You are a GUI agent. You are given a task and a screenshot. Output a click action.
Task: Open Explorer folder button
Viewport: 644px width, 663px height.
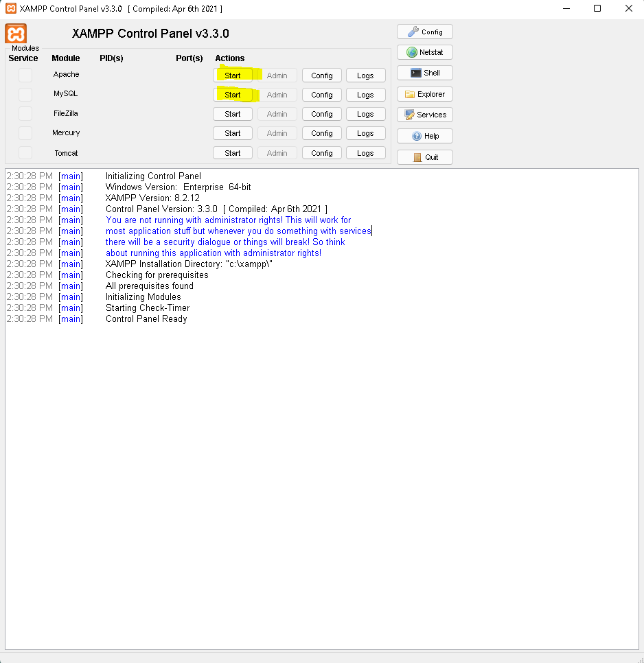point(424,94)
